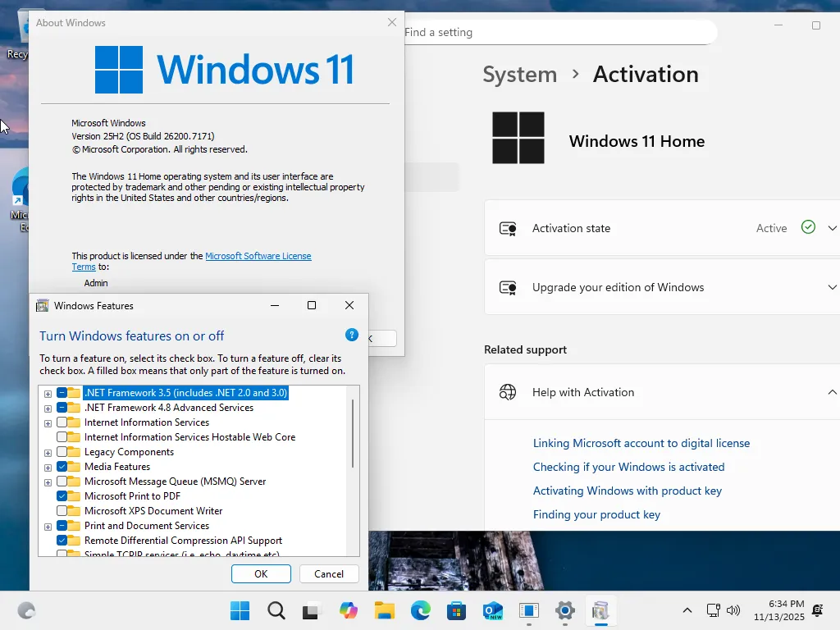Click the blue help icon in Windows Features
Screen dimensions: 840x630
(352, 336)
